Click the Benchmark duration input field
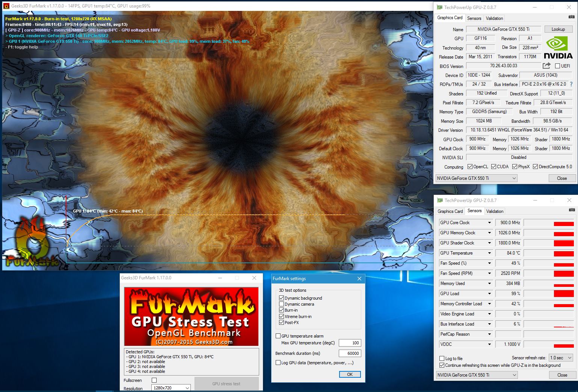The width and height of the screenshot is (578, 392). 350,353
